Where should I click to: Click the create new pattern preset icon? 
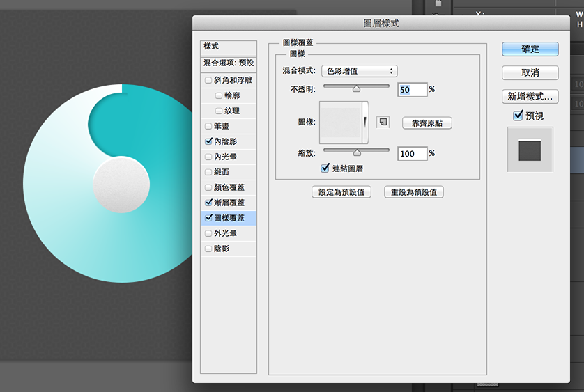coord(383,122)
